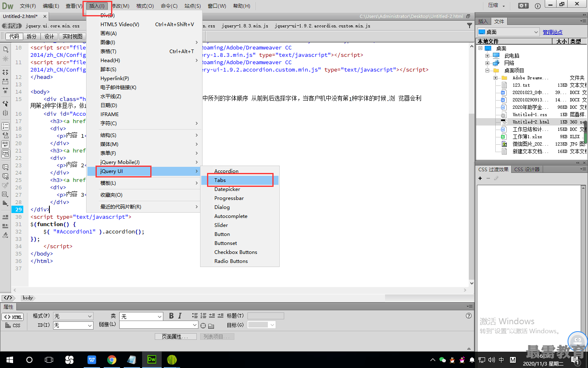
Task: Open jquery.ui.core.min.css related file
Action: 53,26
